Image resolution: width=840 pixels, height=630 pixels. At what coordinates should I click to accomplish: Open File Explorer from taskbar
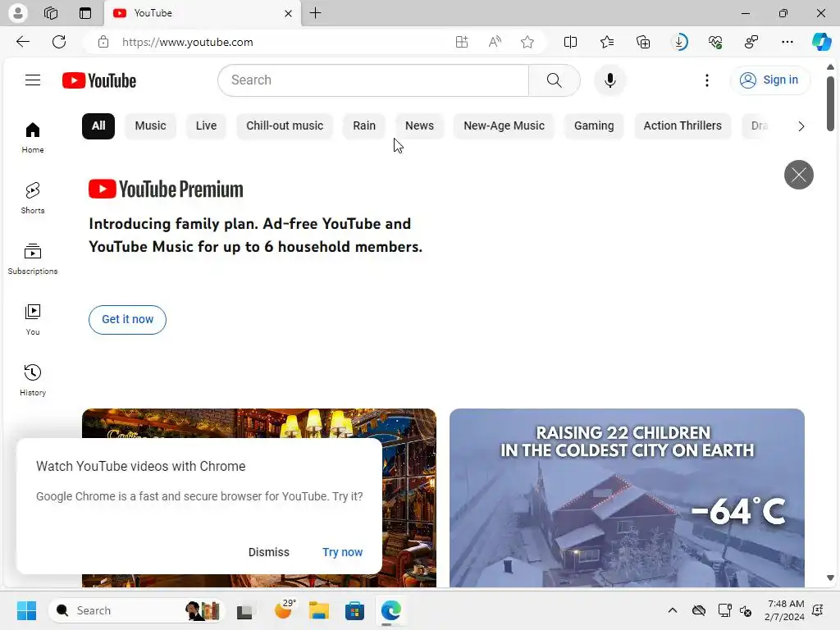319,610
